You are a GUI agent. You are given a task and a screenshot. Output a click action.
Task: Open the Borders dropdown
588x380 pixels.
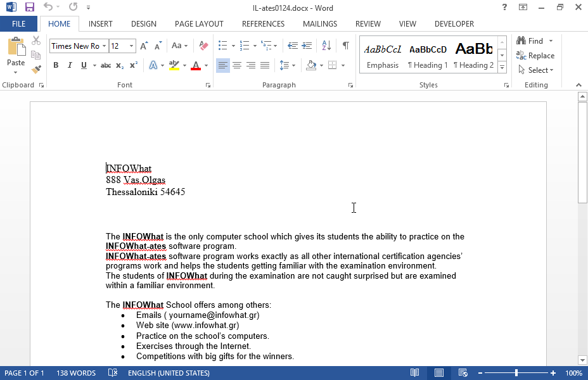[343, 66]
